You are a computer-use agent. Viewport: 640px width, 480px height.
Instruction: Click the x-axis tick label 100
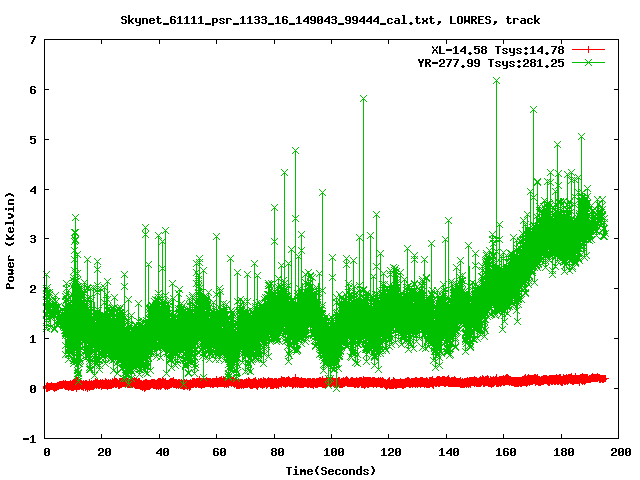tap(332, 452)
